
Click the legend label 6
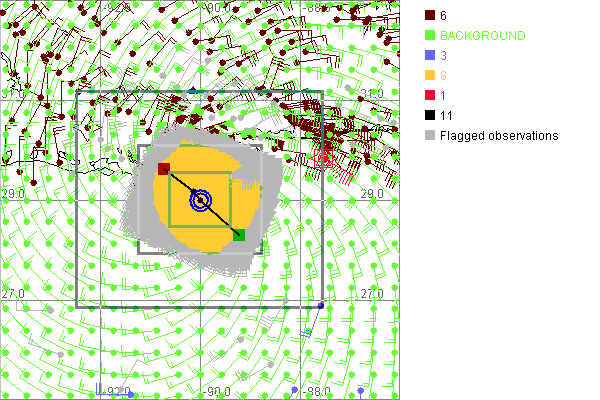(x=443, y=15)
